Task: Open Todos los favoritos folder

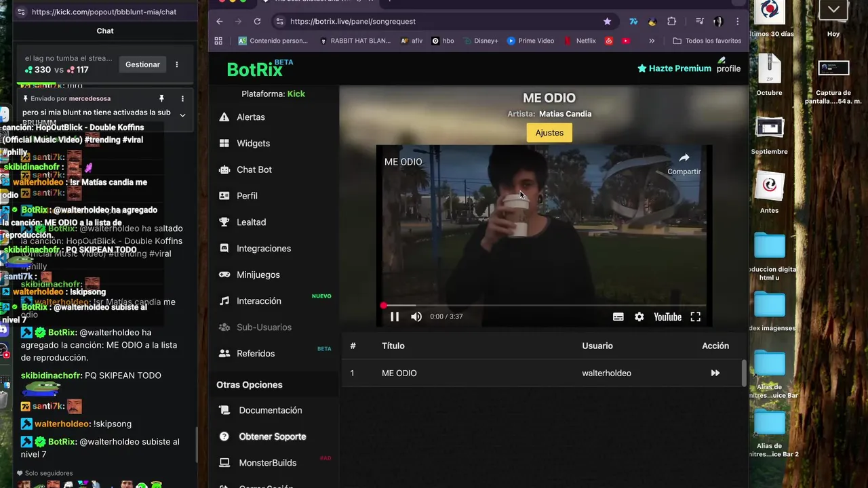Action: pyautogui.click(x=707, y=41)
